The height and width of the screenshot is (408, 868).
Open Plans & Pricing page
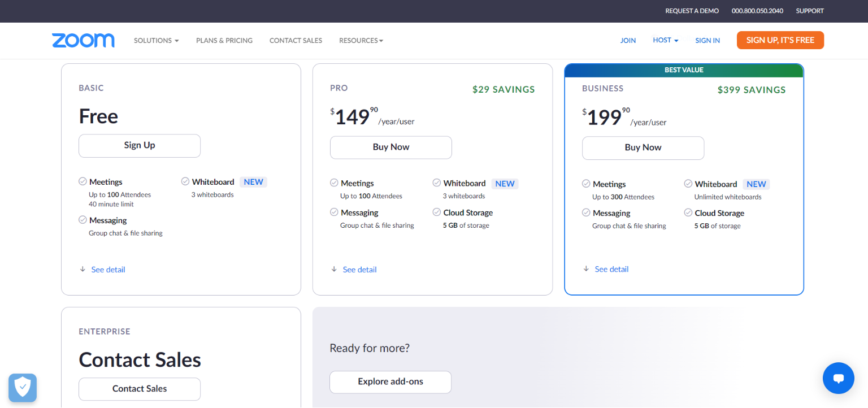pyautogui.click(x=224, y=41)
